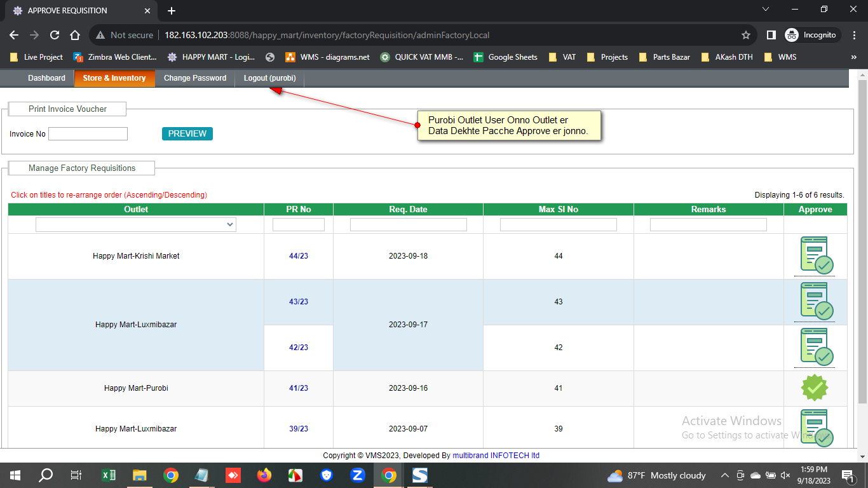This screenshot has width=868, height=488.
Task: Open the Store & Inventory menu
Action: click(x=114, y=78)
